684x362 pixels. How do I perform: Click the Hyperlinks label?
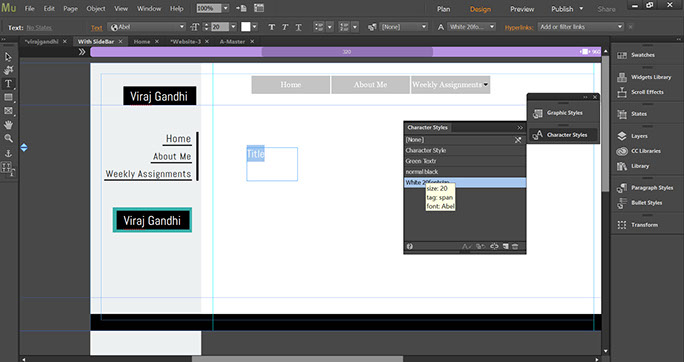pyautogui.click(x=519, y=27)
